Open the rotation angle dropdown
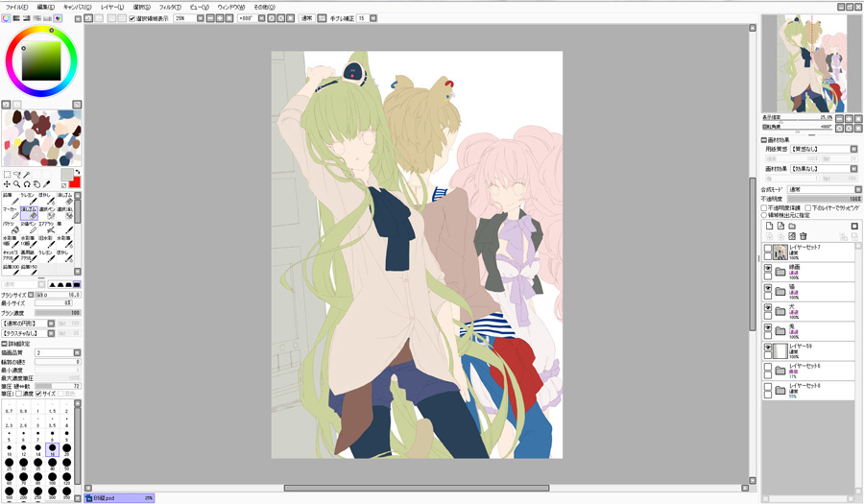Screen dimensions: 864x504 click(x=262, y=18)
